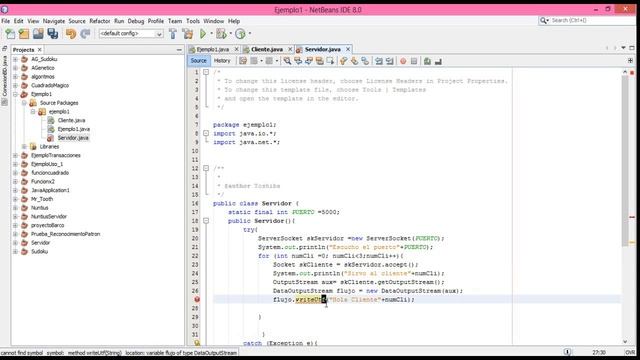Open the Refactor menu
This screenshot has height=360, width=640.
[100, 21]
